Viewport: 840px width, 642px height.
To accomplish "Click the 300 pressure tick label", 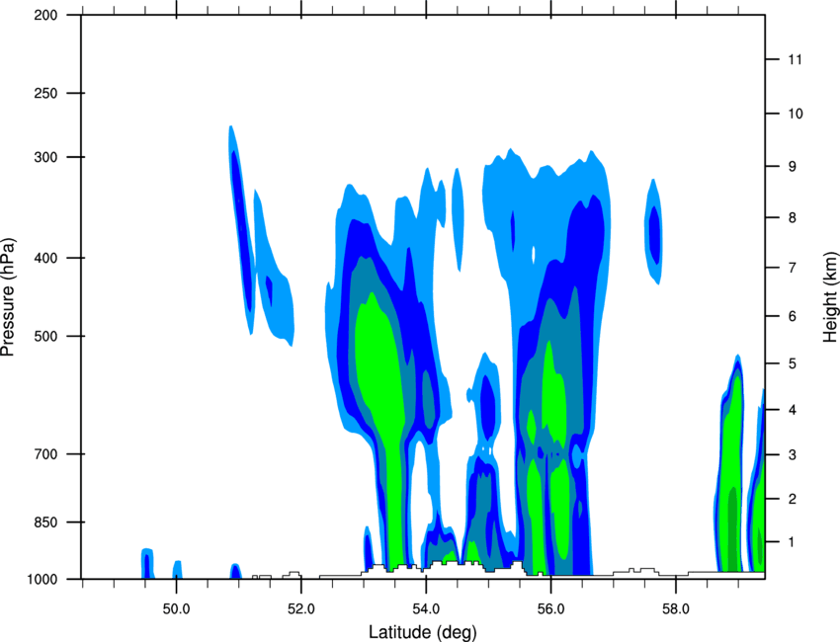I will point(46,157).
